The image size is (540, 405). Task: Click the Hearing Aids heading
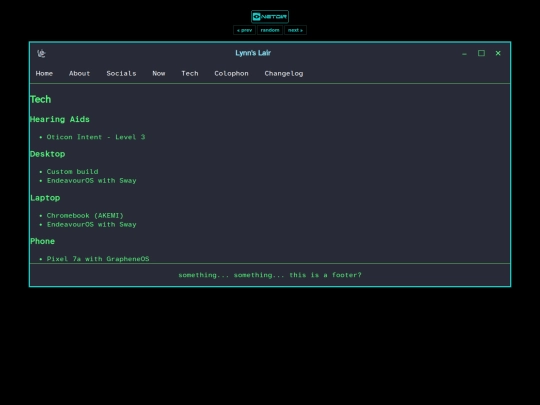pos(60,119)
